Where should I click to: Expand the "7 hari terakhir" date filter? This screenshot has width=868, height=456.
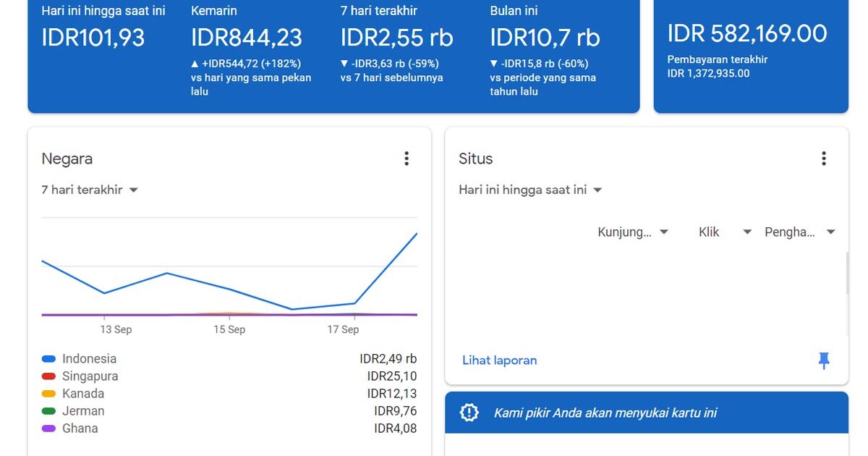[90, 189]
